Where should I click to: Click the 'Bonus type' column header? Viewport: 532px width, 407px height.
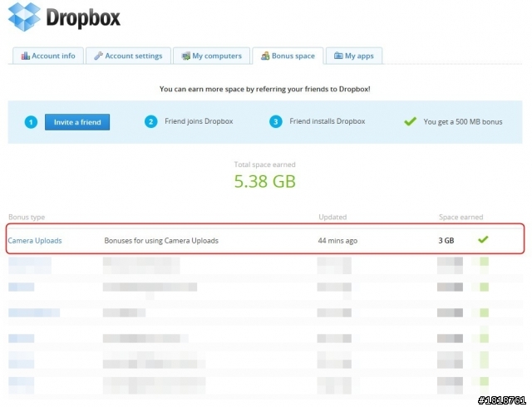click(27, 217)
